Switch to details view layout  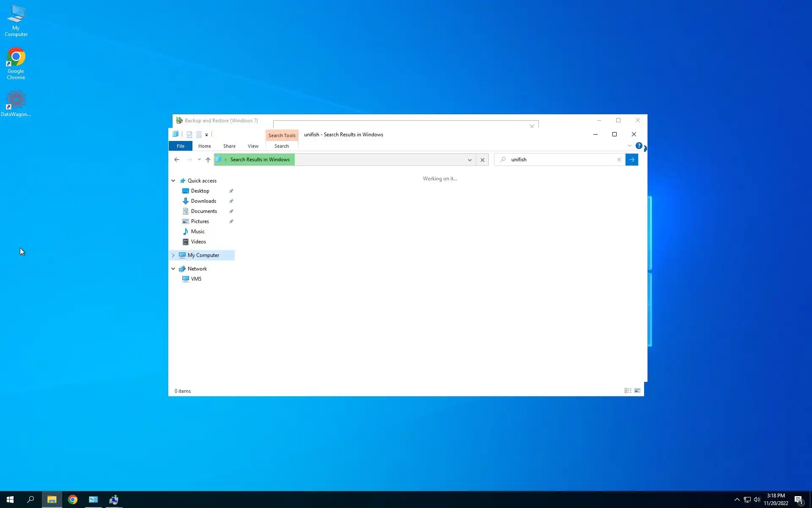click(x=628, y=391)
